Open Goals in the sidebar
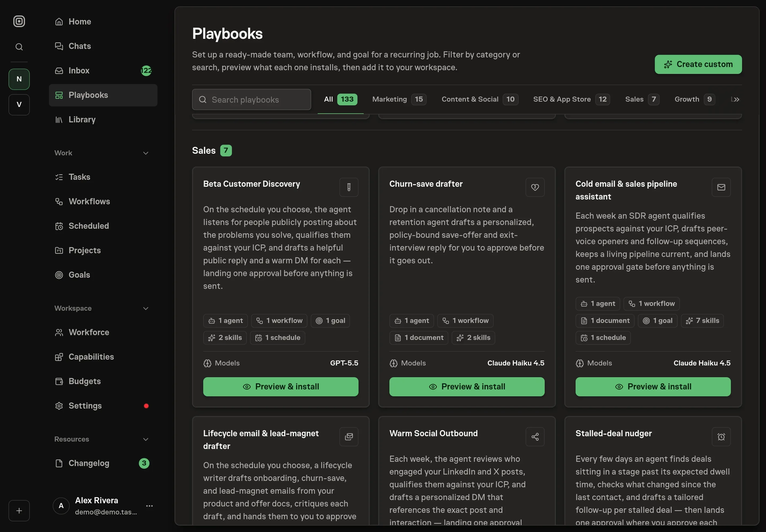766x532 pixels. tap(103, 275)
